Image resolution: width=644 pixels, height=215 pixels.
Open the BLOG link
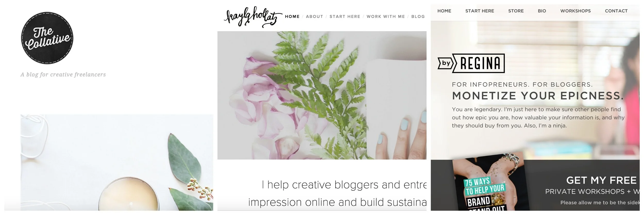coord(418,17)
